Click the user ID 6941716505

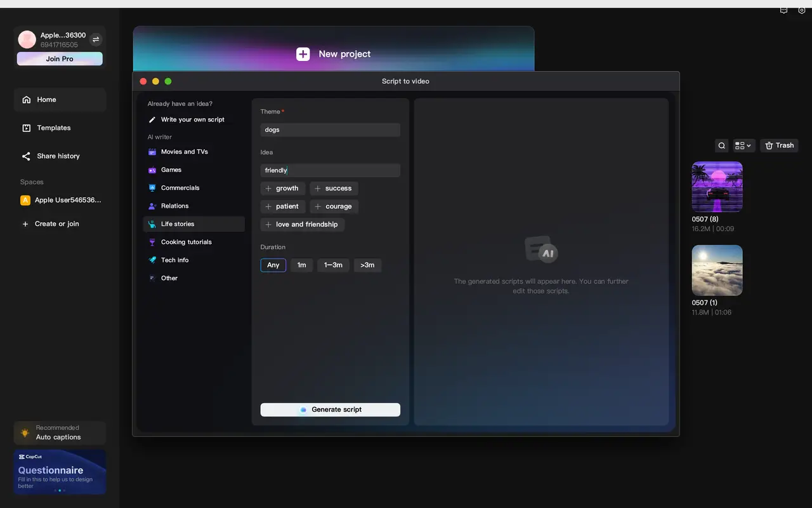[x=59, y=45]
